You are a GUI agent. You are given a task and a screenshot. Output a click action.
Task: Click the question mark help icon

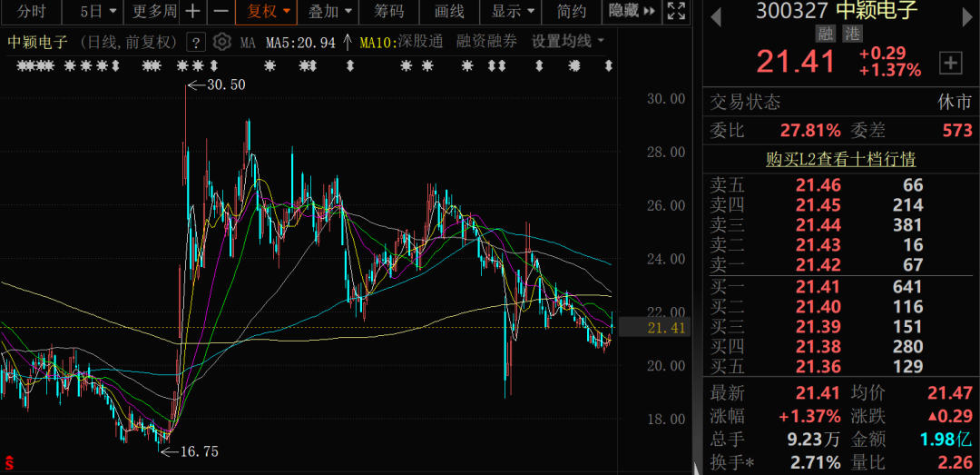pos(195,42)
